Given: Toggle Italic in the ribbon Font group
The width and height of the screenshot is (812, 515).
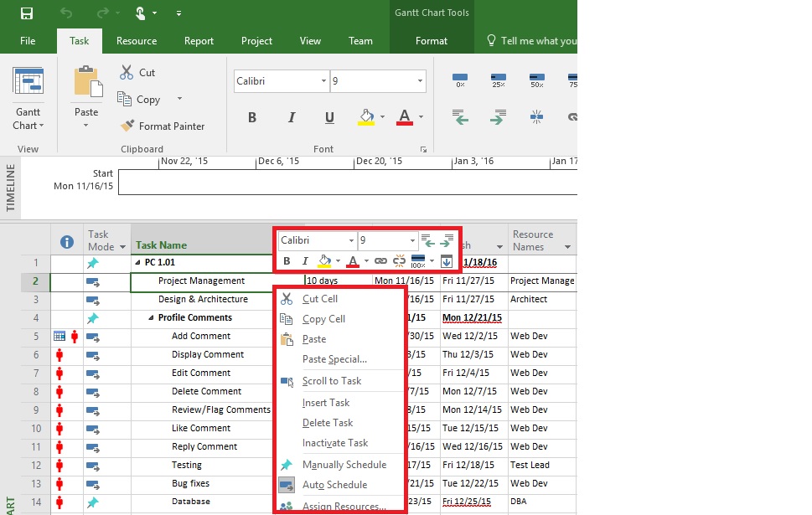Looking at the screenshot, I should [292, 117].
